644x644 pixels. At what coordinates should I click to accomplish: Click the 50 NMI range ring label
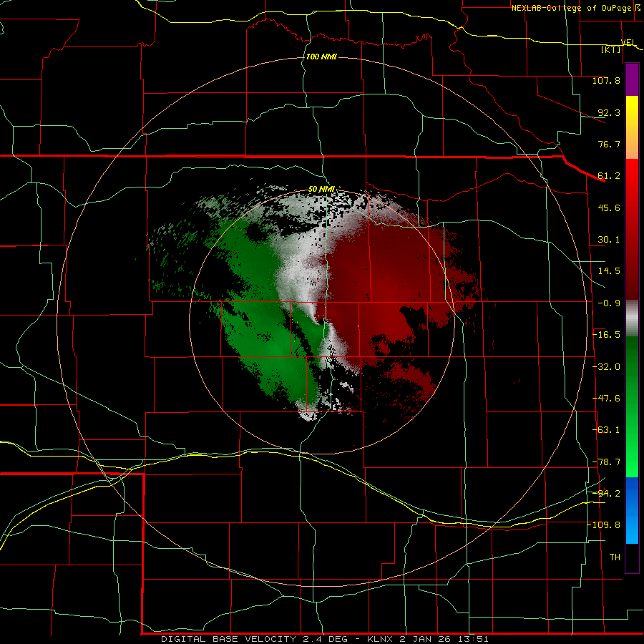(321, 189)
